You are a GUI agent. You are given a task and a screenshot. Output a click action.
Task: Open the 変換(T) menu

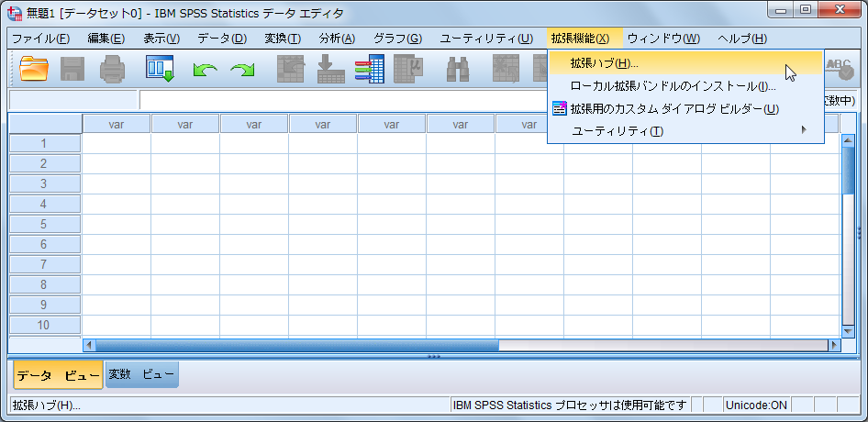click(283, 39)
